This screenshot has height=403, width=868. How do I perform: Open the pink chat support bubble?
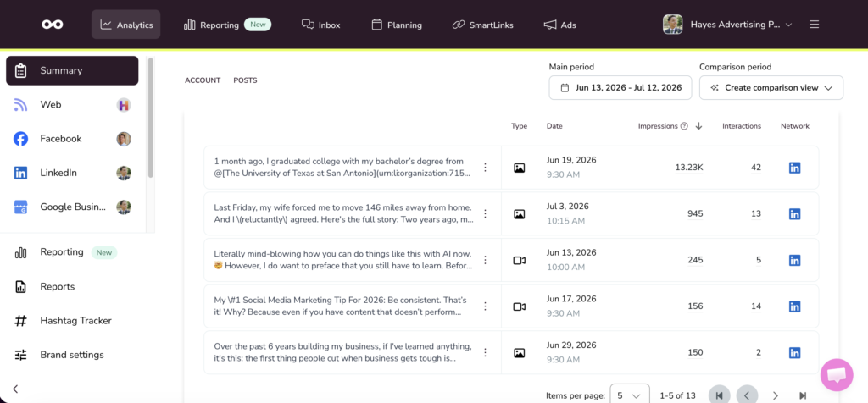pyautogui.click(x=837, y=375)
